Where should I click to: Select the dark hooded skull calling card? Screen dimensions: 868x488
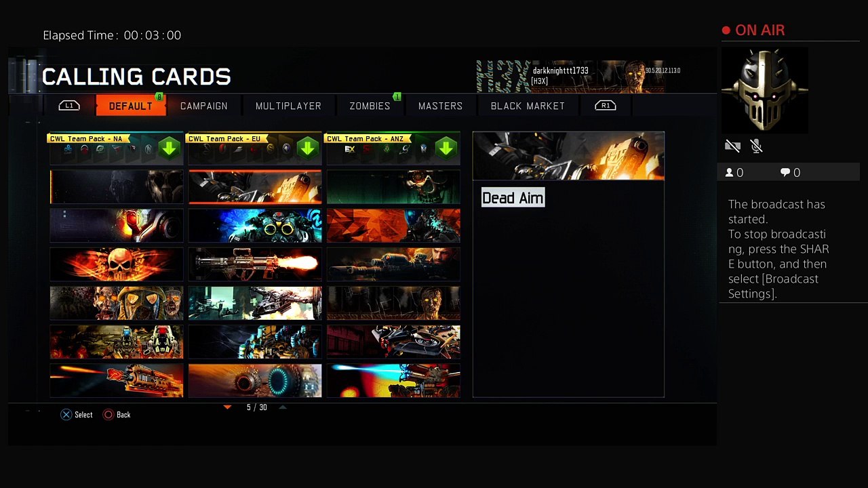click(117, 186)
